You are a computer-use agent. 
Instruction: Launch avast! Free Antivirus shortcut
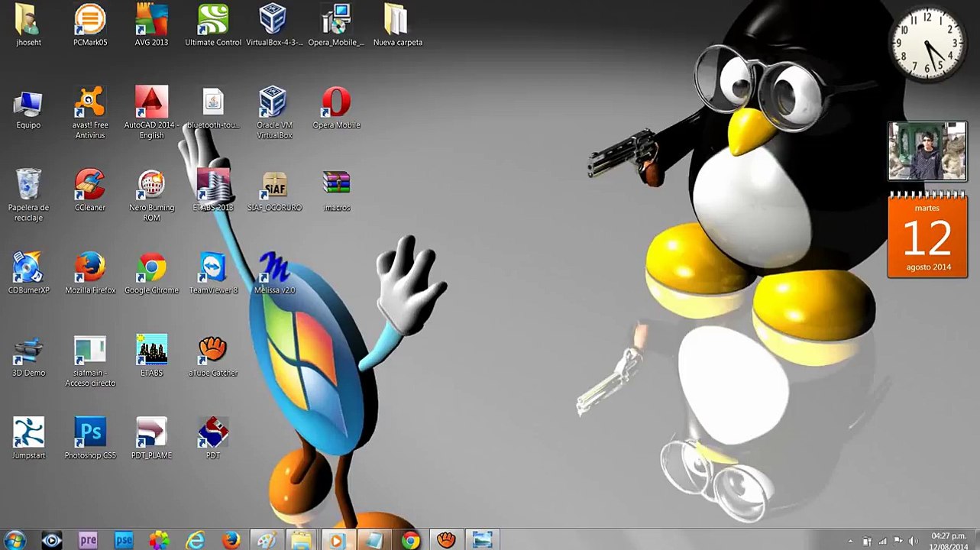click(90, 113)
